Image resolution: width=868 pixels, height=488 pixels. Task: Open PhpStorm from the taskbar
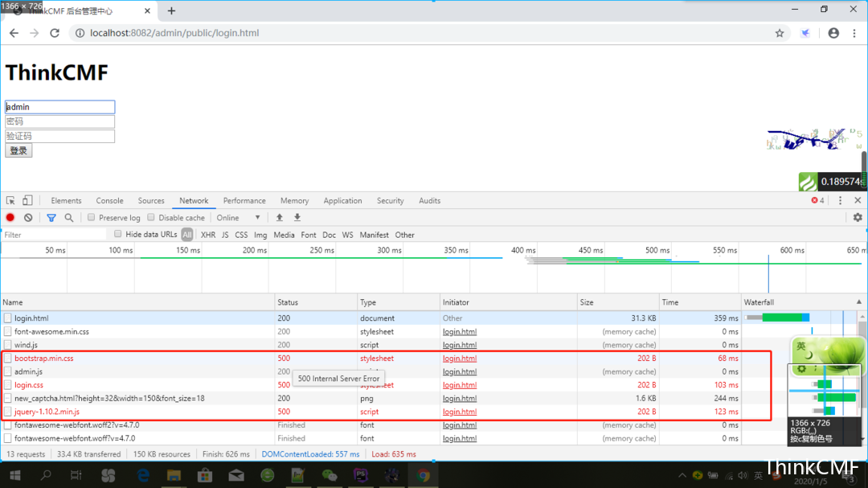click(360, 475)
